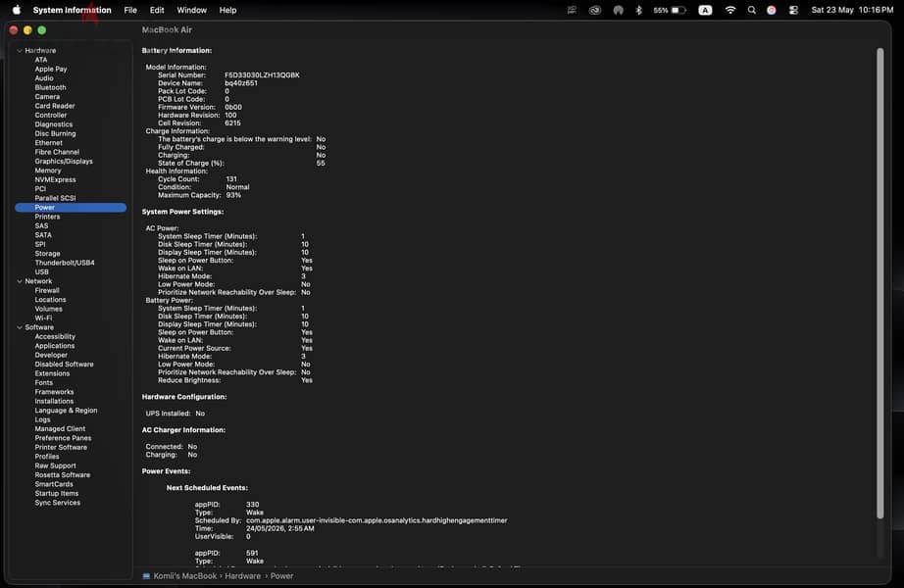
Task: Select Fonts under Software
Action: tap(44, 383)
